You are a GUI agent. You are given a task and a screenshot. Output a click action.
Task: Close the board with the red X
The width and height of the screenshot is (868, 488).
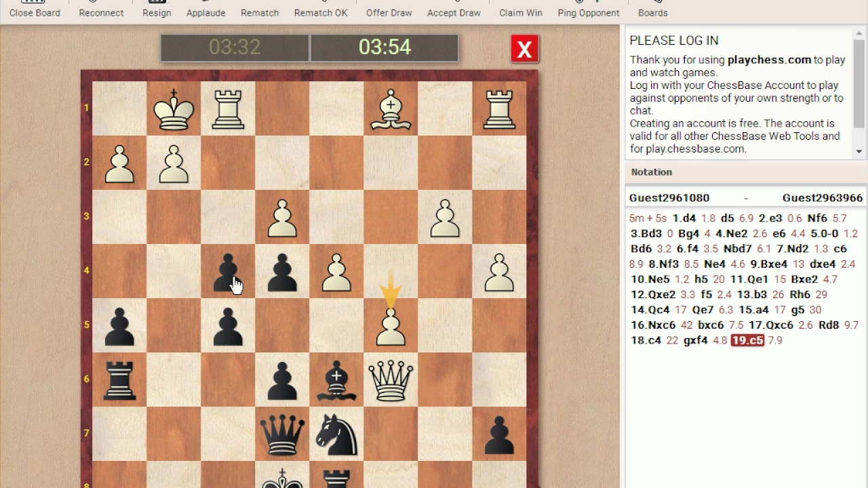pos(524,49)
